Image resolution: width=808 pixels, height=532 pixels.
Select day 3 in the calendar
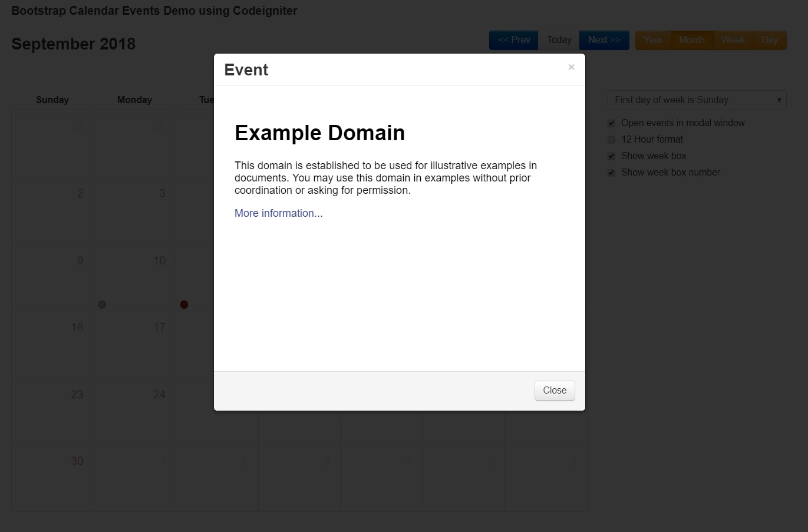(x=162, y=194)
